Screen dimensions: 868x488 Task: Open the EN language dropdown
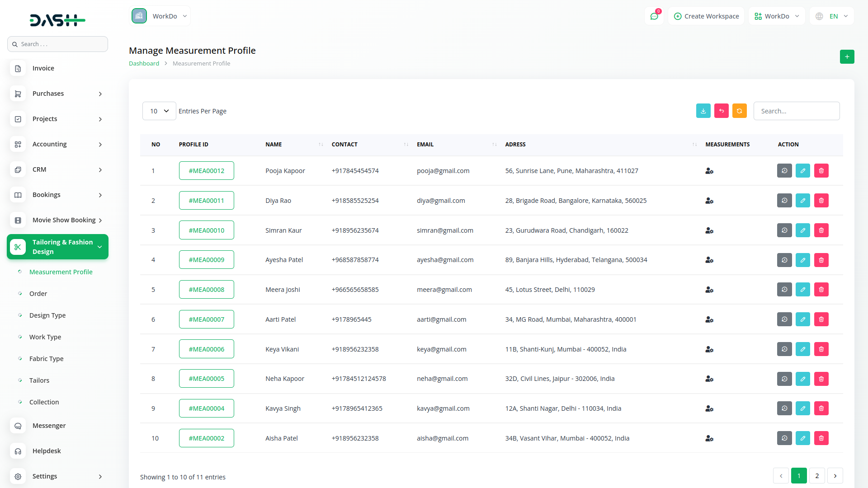pyautogui.click(x=832, y=16)
